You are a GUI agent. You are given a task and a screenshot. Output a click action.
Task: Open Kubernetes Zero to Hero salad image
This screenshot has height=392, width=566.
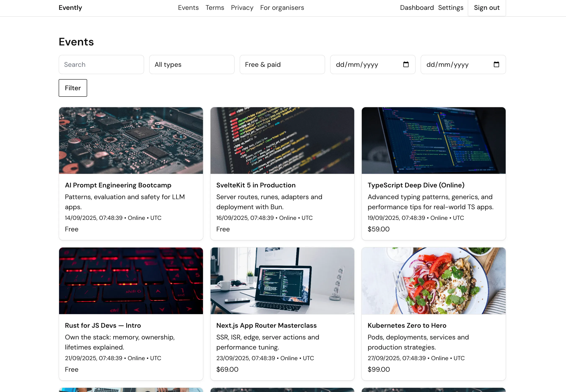pos(433,280)
